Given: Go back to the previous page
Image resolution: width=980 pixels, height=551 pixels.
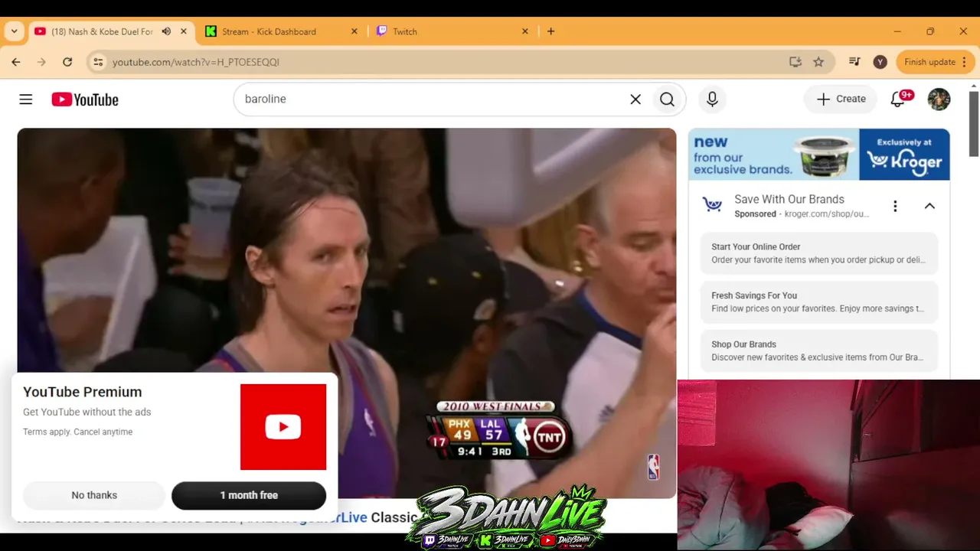Looking at the screenshot, I should tap(16, 62).
